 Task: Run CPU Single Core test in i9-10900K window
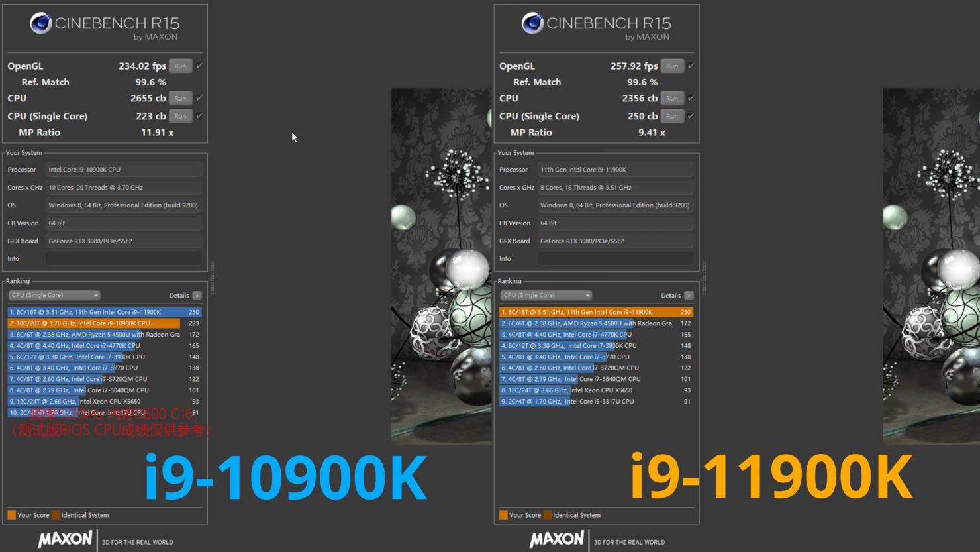pos(180,116)
